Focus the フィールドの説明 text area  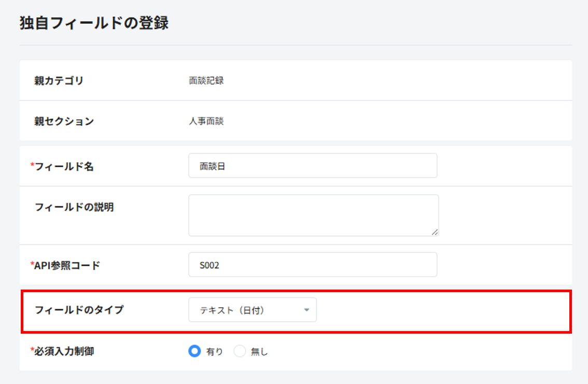(x=313, y=215)
